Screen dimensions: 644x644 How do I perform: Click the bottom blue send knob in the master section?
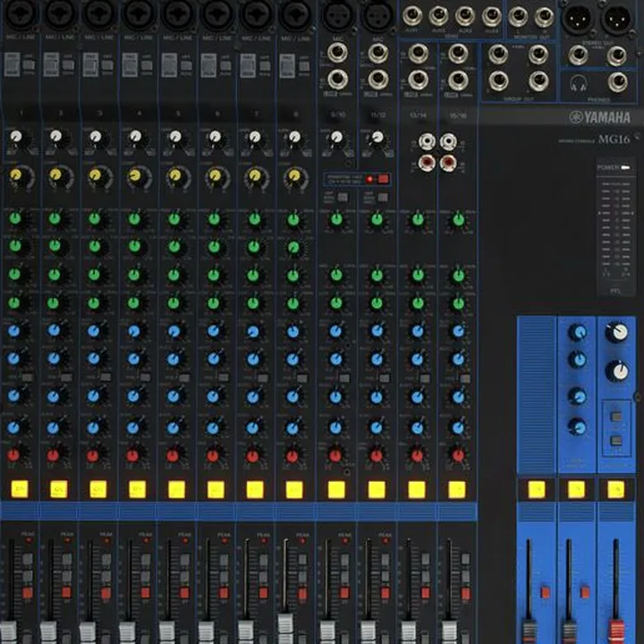tap(577, 428)
